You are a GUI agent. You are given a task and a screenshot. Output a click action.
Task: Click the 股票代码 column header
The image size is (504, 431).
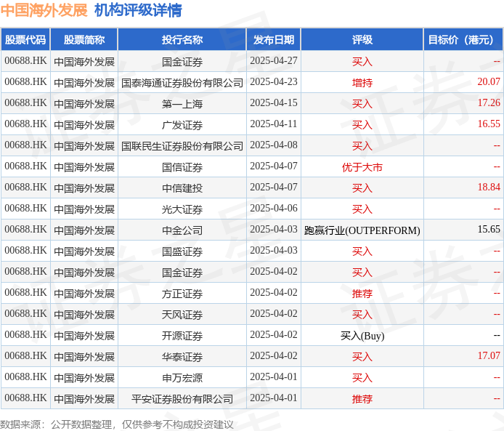click(25, 39)
